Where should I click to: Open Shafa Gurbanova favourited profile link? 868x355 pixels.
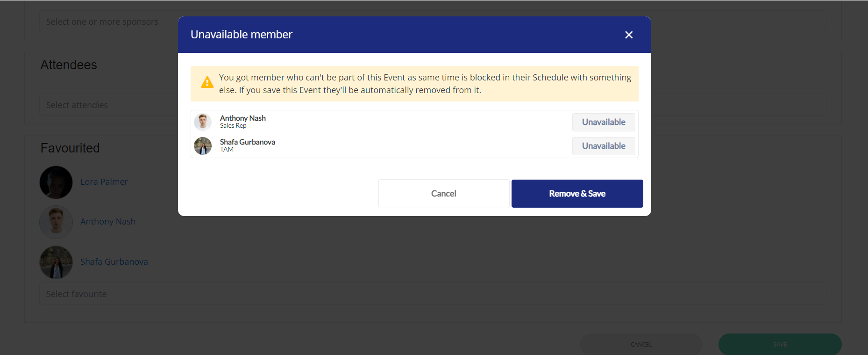coord(114,262)
